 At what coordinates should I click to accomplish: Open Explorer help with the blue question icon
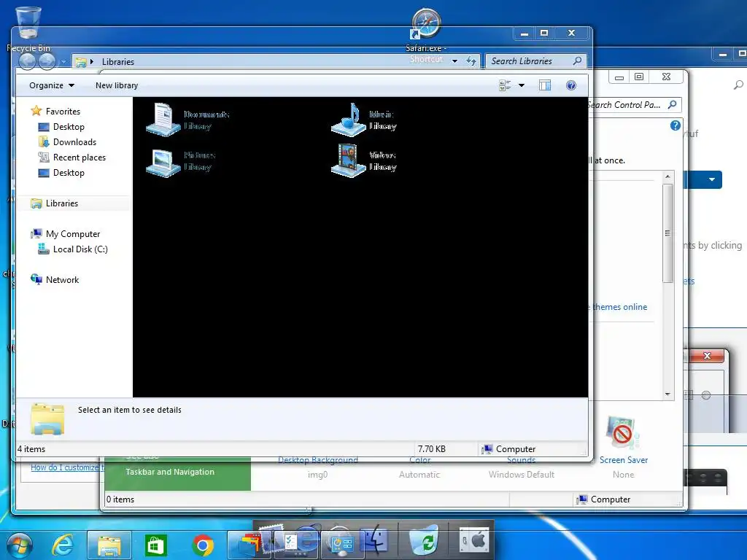[x=570, y=85]
